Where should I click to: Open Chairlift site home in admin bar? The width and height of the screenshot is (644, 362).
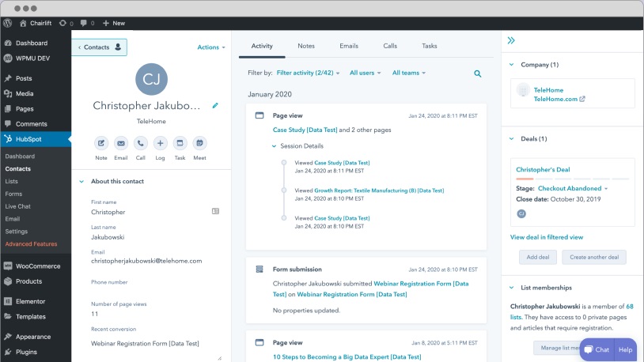point(36,23)
